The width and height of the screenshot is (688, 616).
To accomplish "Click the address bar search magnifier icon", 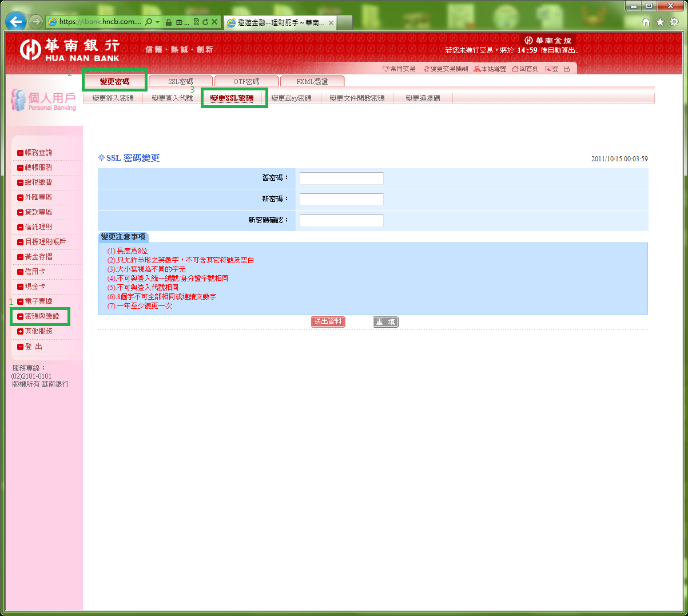I will click(x=149, y=22).
